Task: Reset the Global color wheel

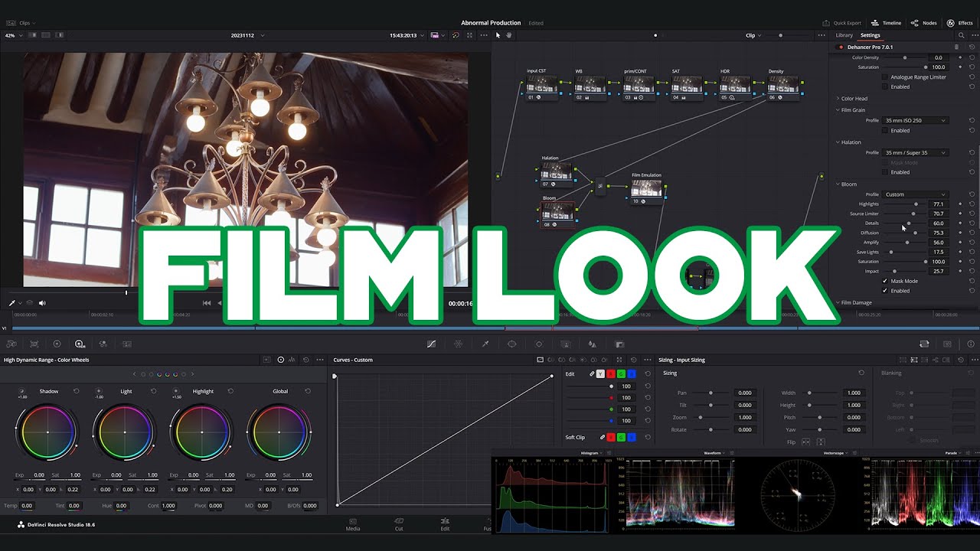Action: pos(308,391)
